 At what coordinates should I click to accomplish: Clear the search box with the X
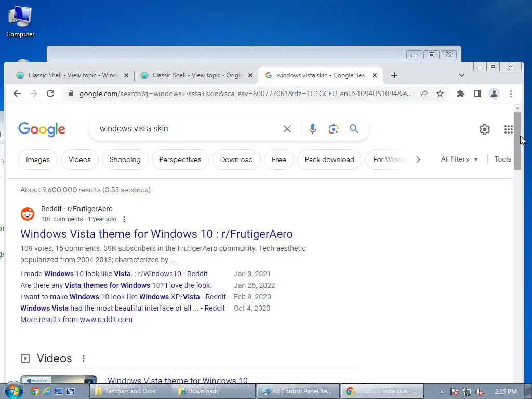[x=287, y=129]
